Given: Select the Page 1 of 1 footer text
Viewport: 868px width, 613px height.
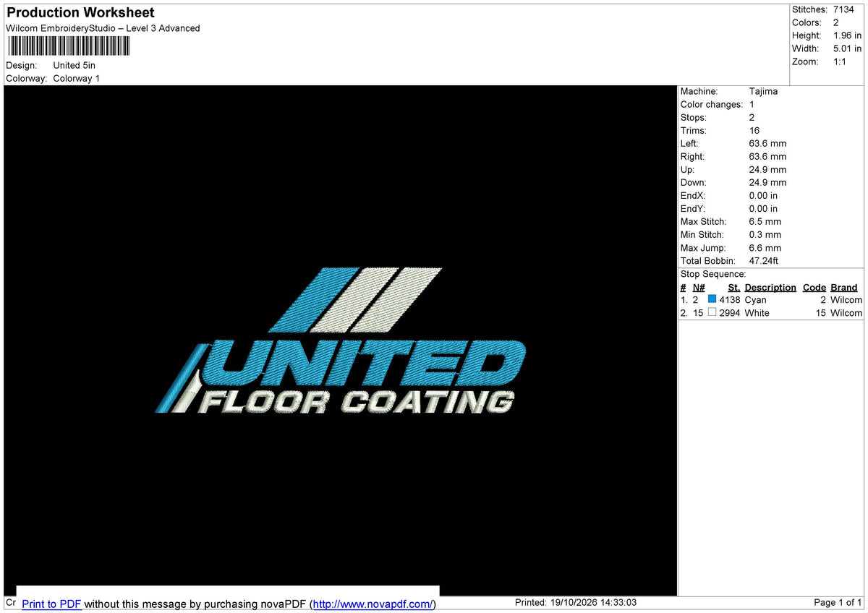Looking at the screenshot, I should 838,602.
